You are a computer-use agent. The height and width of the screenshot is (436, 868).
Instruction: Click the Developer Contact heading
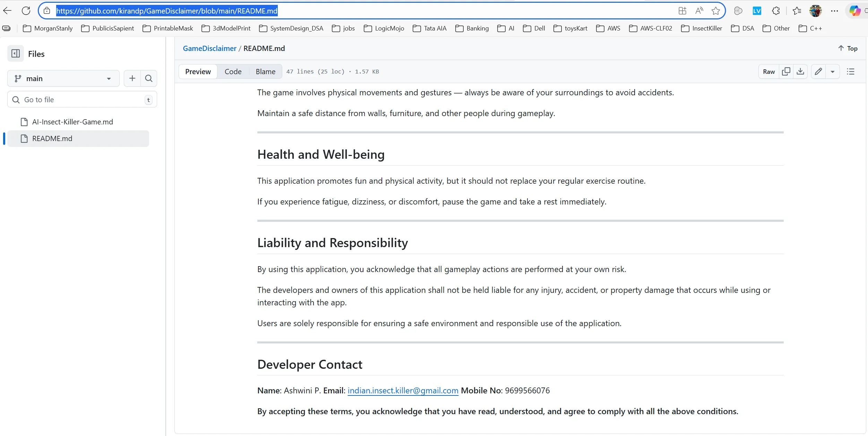[310, 365]
